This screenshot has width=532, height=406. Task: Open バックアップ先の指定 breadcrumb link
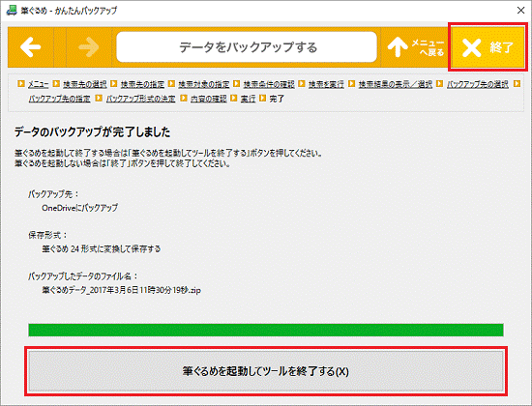point(59,99)
